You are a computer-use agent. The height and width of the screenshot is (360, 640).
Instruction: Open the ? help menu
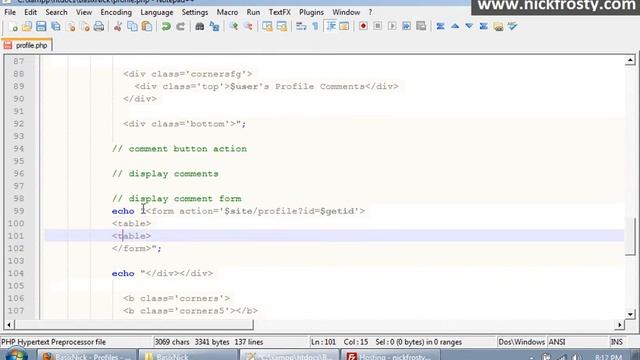point(370,12)
